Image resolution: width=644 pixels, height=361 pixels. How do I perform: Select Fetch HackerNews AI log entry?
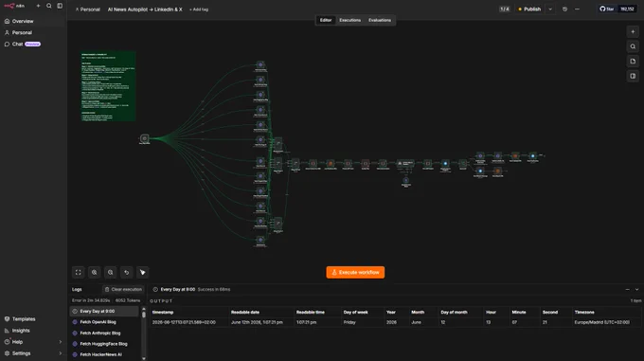pyautogui.click(x=104, y=354)
